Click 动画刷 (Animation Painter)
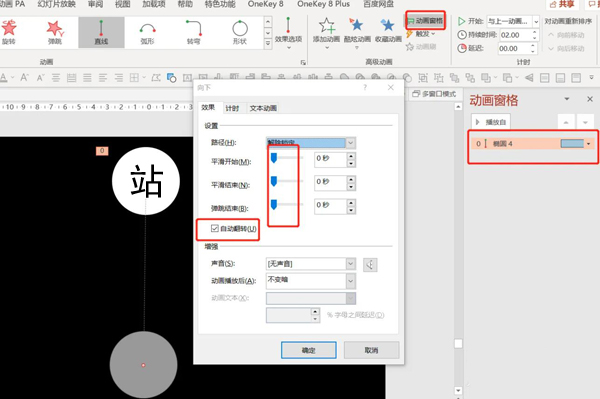The width and height of the screenshot is (600, 399). click(421, 47)
